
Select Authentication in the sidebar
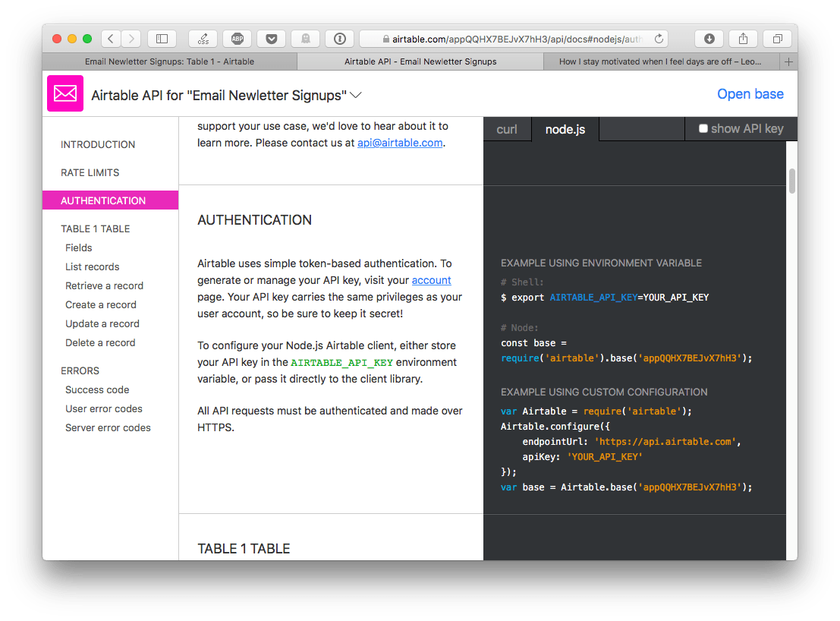pos(110,200)
